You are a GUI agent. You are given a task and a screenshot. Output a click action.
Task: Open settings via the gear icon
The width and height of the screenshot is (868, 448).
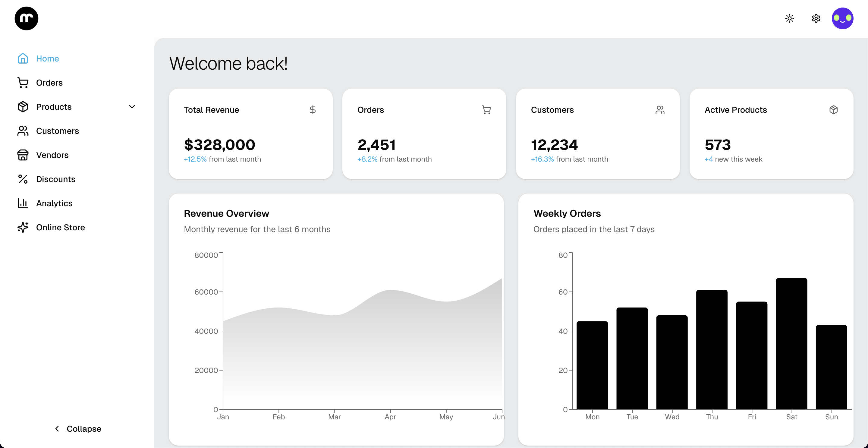816,18
